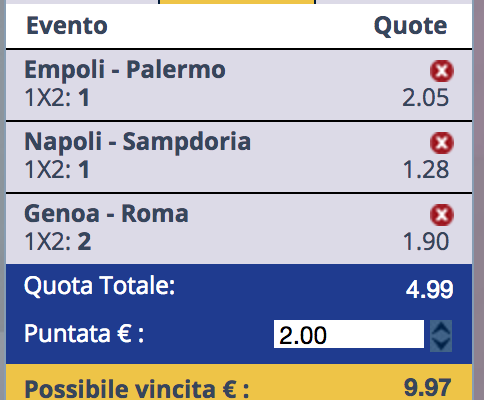Click the Possibile vincita 9.97 amount
Image resolution: width=484 pixels, height=400 pixels.
[x=428, y=387]
